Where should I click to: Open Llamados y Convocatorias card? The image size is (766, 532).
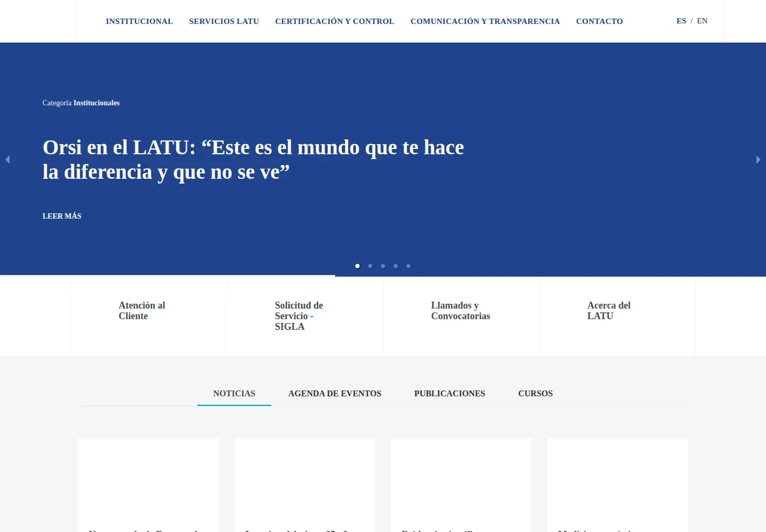(x=461, y=318)
